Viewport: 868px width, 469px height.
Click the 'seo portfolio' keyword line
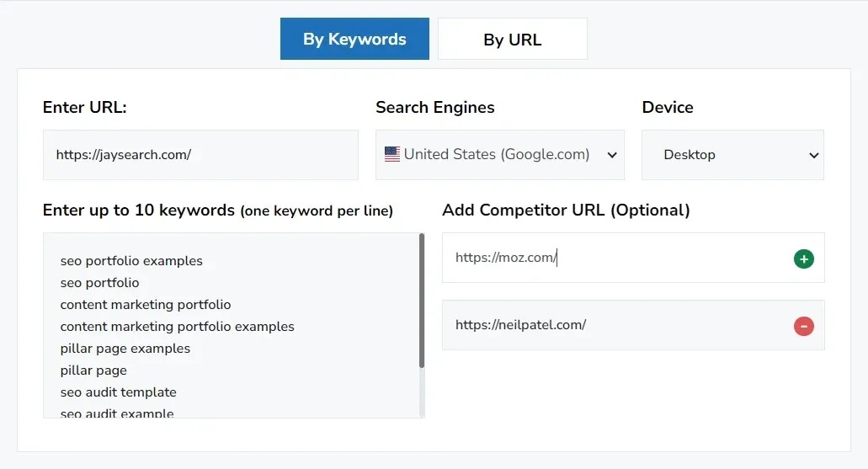click(99, 282)
